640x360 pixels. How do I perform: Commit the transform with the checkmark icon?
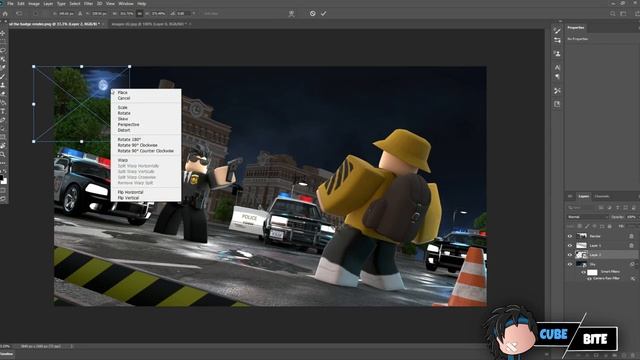323,13
